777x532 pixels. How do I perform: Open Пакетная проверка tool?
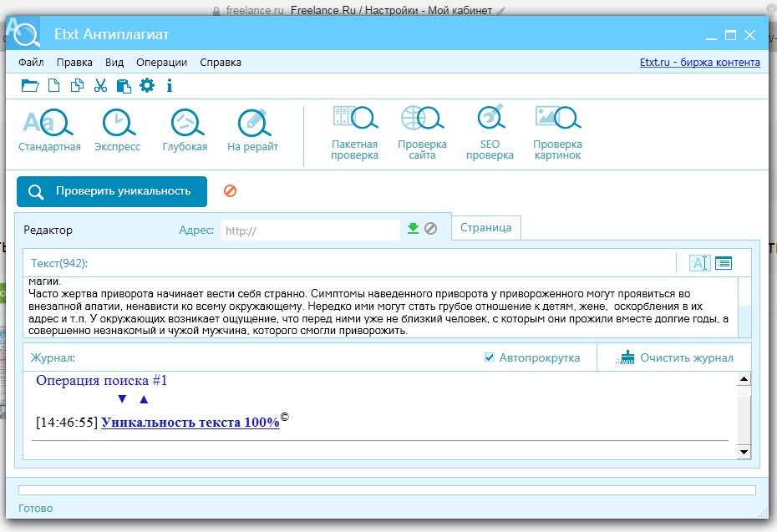(x=355, y=133)
